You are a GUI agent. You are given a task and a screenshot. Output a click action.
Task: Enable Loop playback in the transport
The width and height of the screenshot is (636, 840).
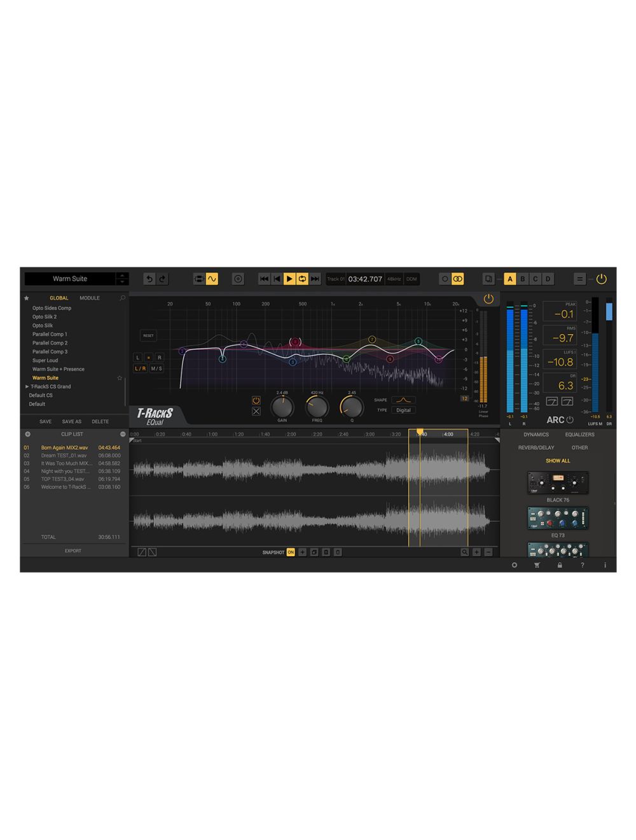click(x=302, y=279)
